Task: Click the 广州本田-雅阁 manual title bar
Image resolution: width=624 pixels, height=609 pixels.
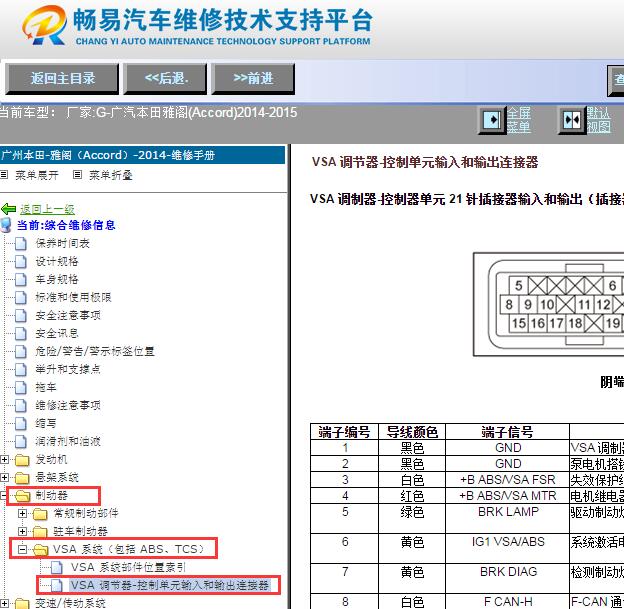Action: (142, 155)
